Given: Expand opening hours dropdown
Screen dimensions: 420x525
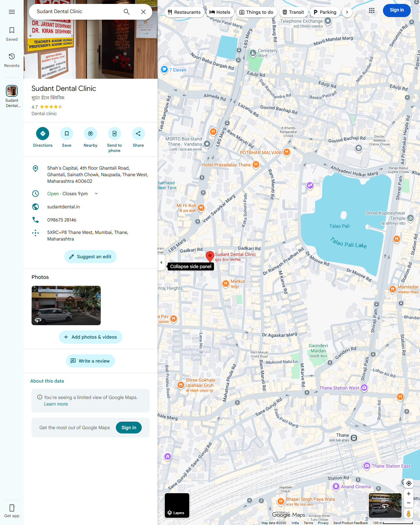Looking at the screenshot, I should [x=96, y=194].
